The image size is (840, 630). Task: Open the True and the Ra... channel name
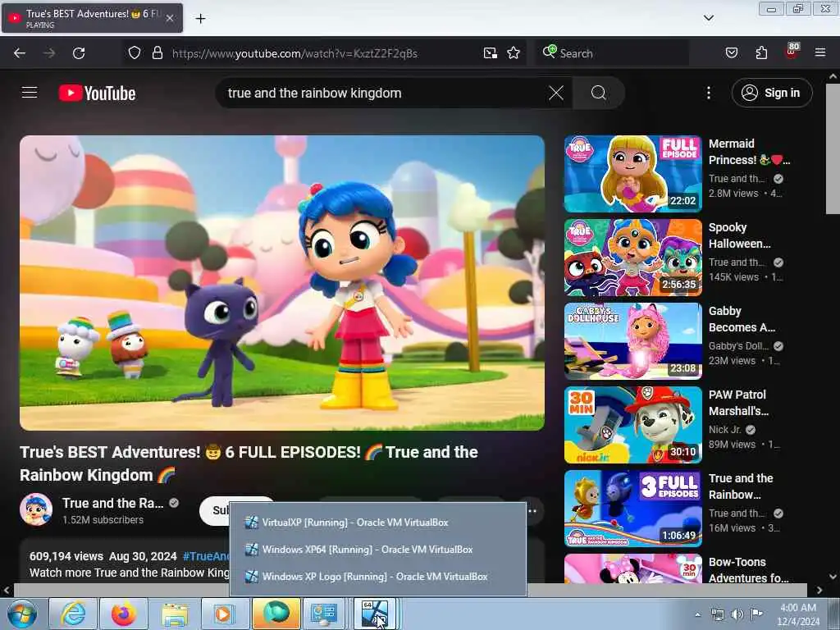click(112, 503)
